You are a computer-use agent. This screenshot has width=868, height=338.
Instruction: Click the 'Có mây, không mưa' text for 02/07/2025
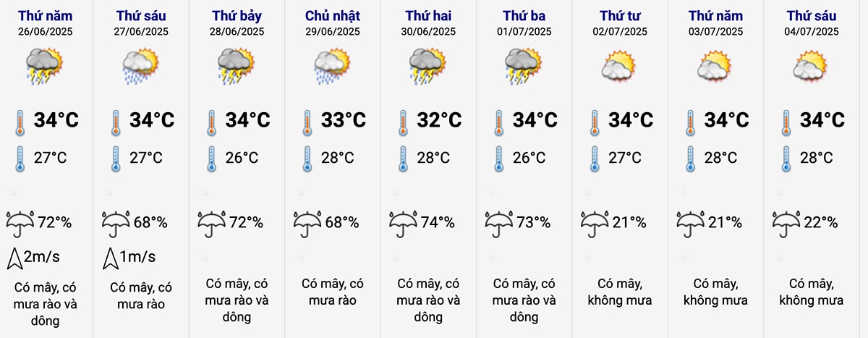click(620, 292)
